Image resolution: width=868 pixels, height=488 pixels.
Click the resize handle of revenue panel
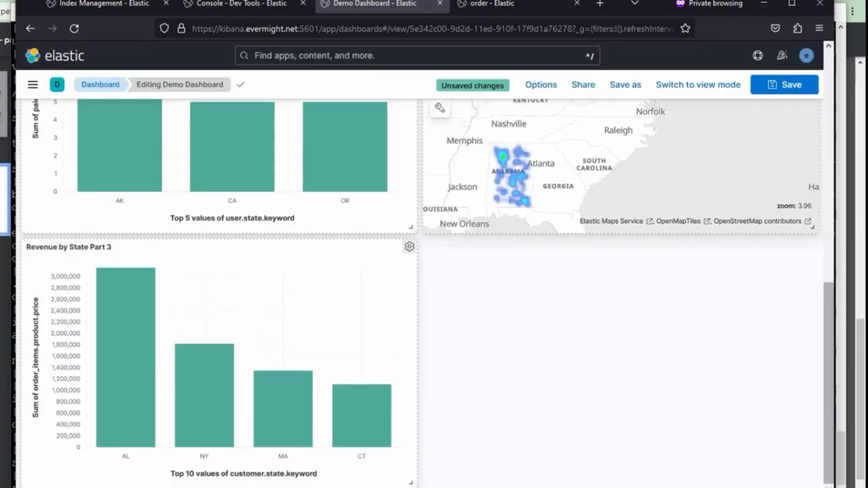coord(410,482)
